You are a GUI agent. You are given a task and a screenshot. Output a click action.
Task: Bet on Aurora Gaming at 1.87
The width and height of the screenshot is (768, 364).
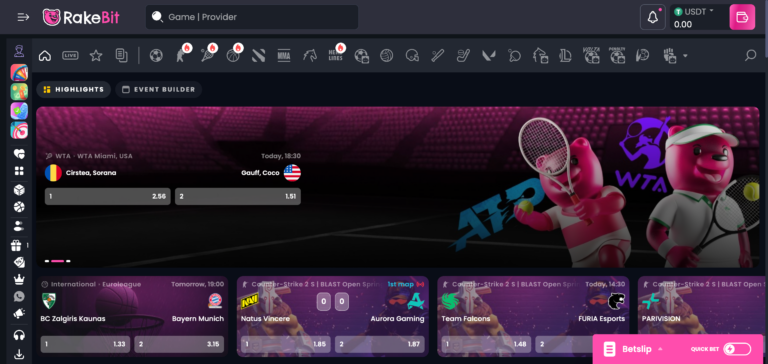tap(380, 344)
